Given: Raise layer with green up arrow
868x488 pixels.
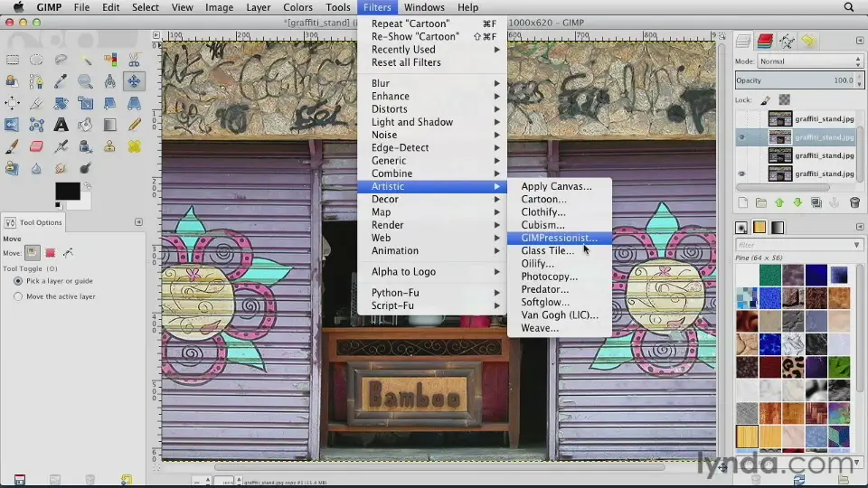Looking at the screenshot, I should click(x=779, y=203).
